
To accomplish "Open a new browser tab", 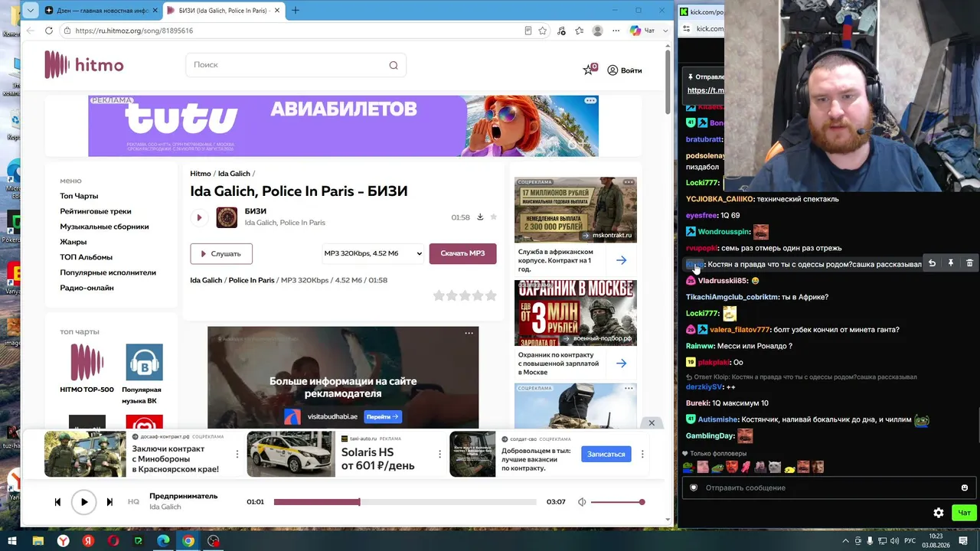I will tap(296, 10).
